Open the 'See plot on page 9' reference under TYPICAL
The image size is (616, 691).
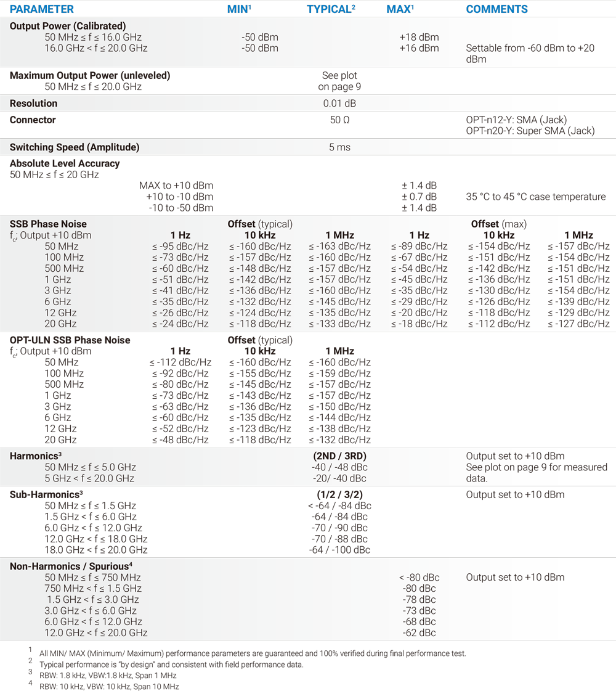(339, 81)
